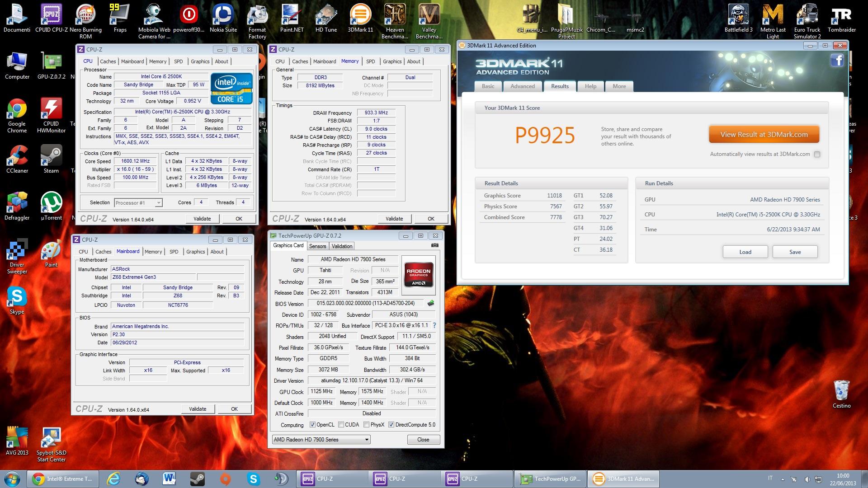Screen dimensions: 868x488
Task: Open Mobiola Web Camera shortcut
Action: [154, 21]
